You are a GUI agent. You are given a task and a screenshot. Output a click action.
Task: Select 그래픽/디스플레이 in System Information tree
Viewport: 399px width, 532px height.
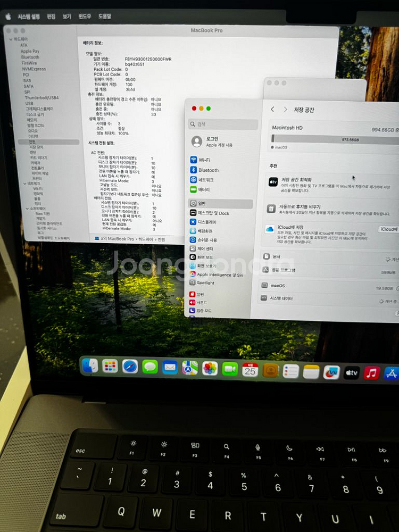pos(40,109)
